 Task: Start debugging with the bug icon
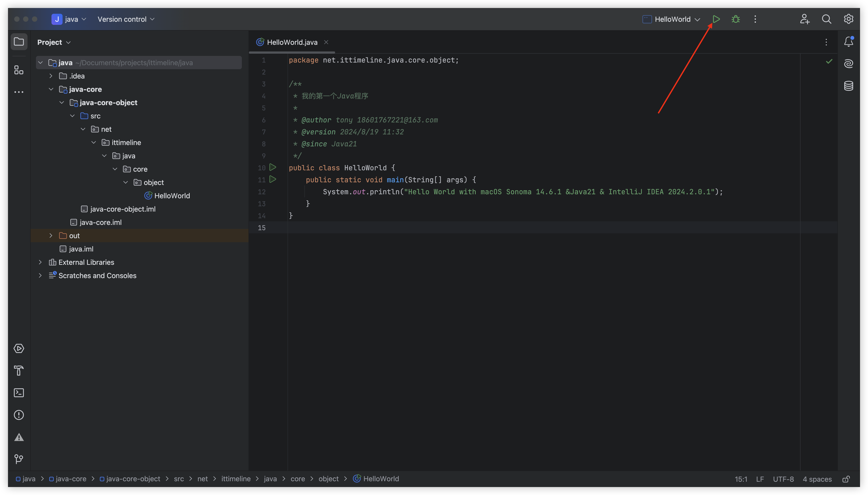point(736,19)
